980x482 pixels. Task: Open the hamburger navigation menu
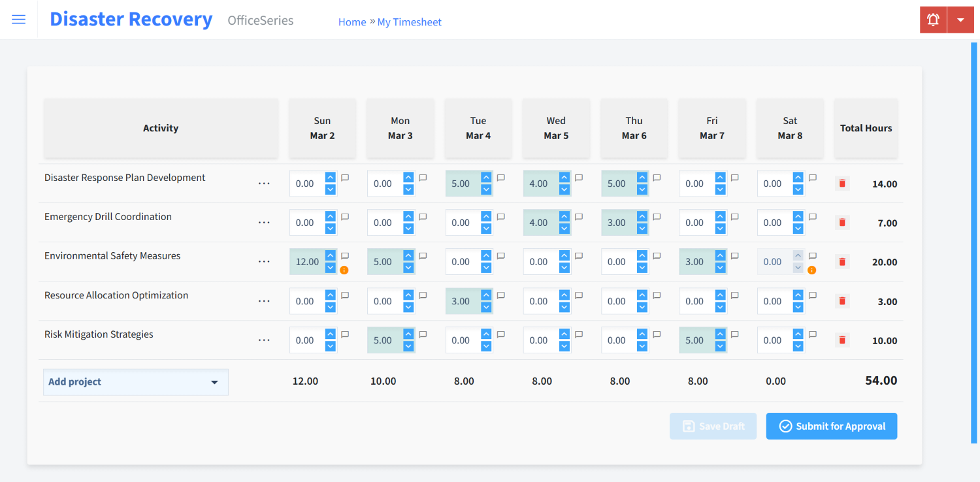[x=18, y=19]
